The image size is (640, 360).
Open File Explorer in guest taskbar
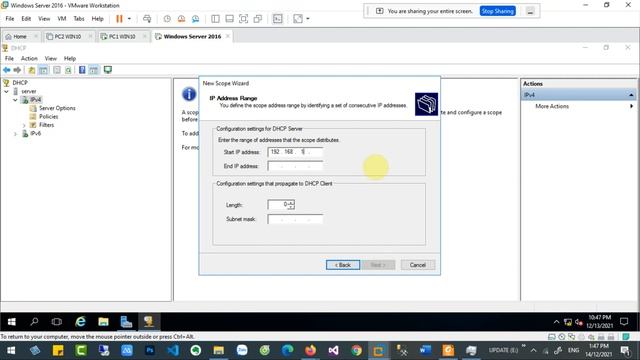pyautogui.click(x=103, y=322)
